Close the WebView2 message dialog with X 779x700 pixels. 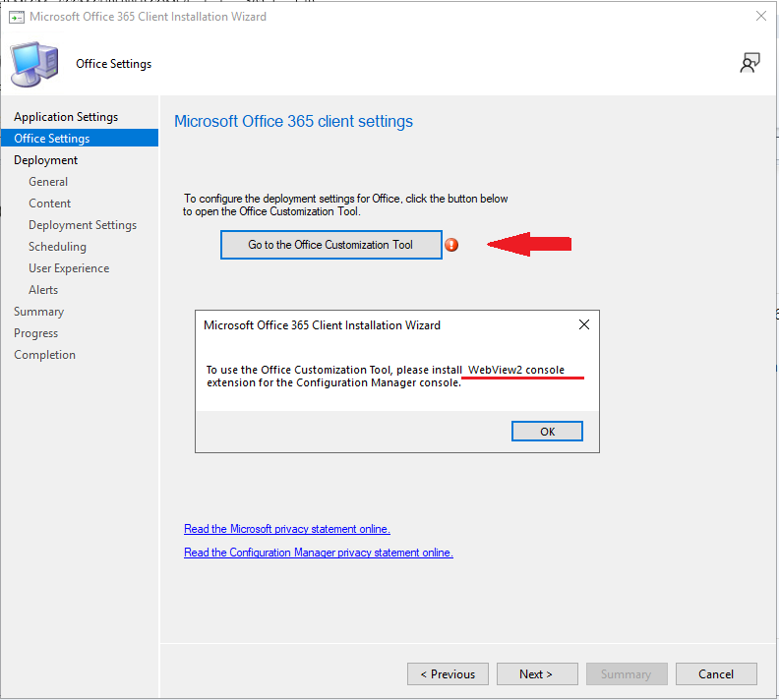[x=584, y=324]
